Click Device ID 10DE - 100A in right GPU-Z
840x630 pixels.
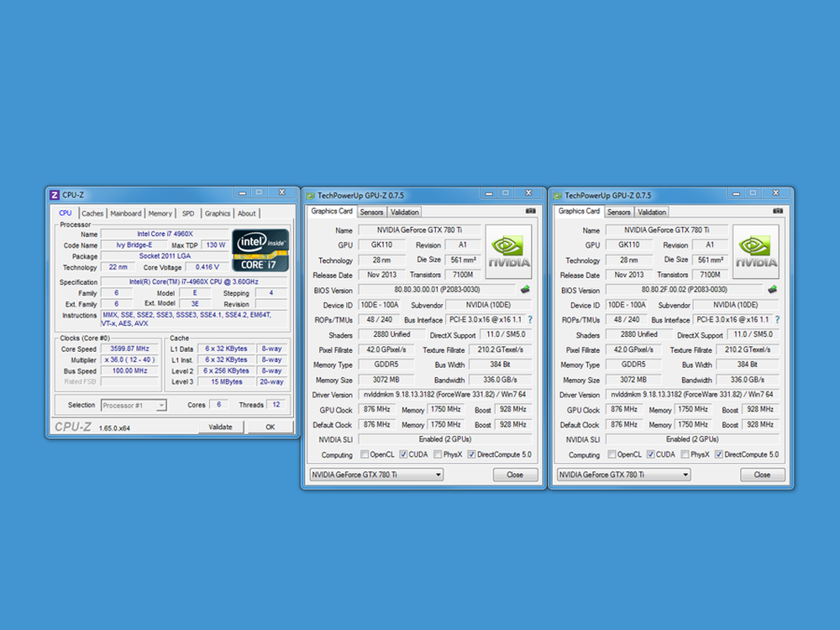coord(627,305)
